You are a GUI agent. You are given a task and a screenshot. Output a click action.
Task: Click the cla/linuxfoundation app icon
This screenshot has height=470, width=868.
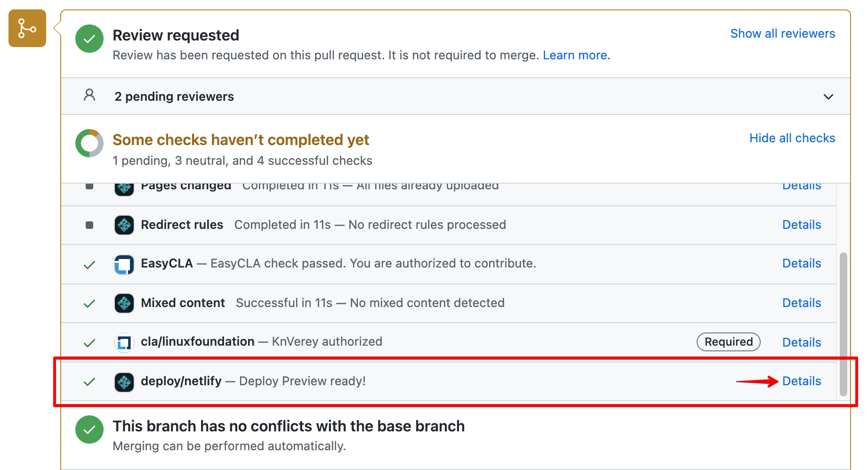pyautogui.click(x=124, y=342)
